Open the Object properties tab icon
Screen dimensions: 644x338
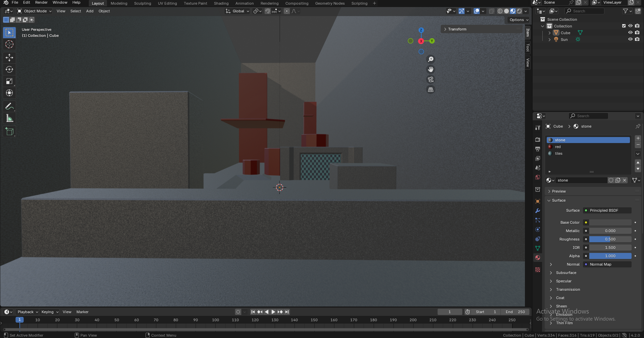click(x=538, y=201)
